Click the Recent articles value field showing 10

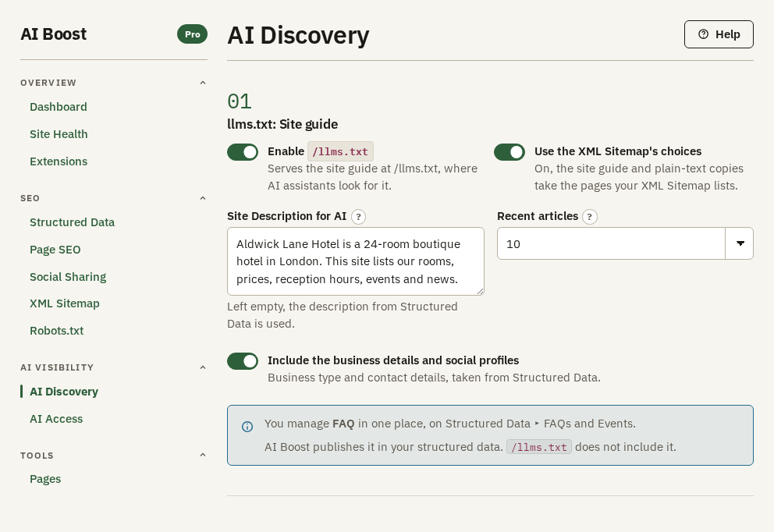point(611,243)
